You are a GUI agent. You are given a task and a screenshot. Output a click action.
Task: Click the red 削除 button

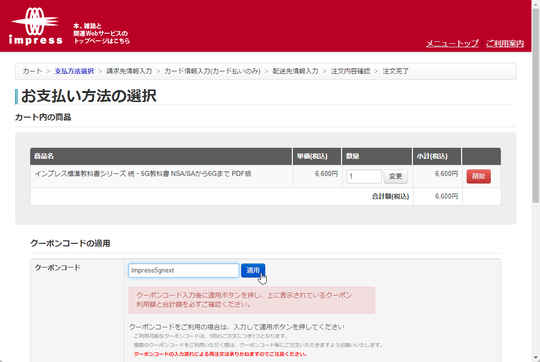click(479, 176)
